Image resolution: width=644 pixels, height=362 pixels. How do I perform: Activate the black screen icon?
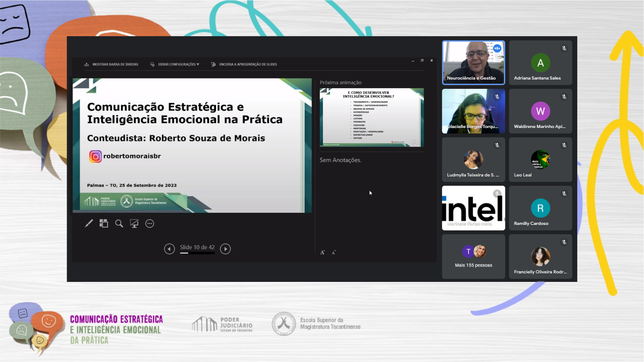[x=134, y=223]
